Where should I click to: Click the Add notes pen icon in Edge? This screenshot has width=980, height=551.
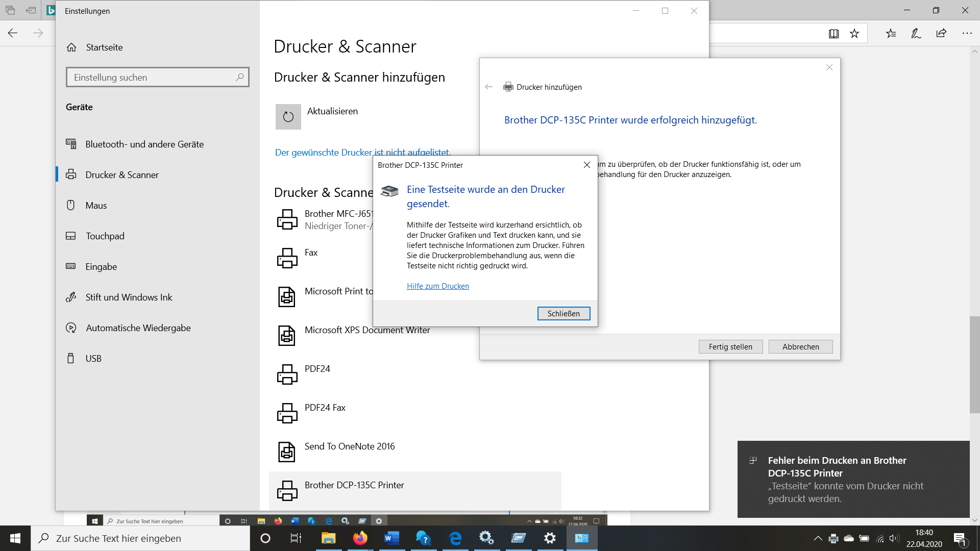[916, 34]
